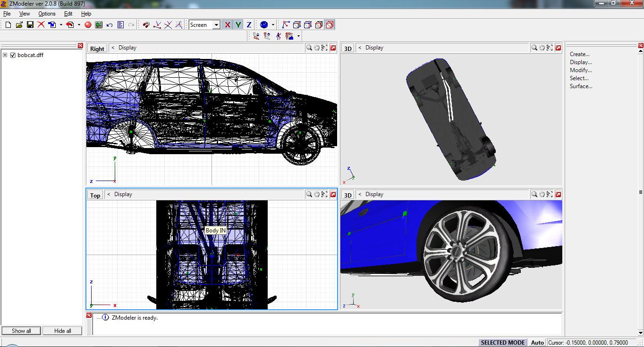
Task: Open the View menu
Action: [x=24, y=14]
